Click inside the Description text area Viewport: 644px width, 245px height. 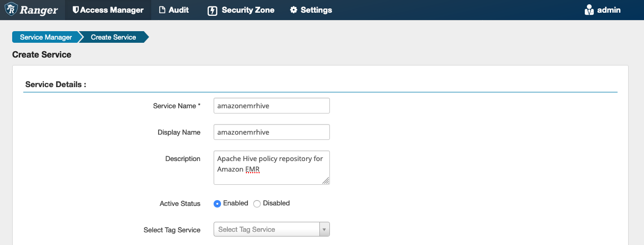(271, 167)
